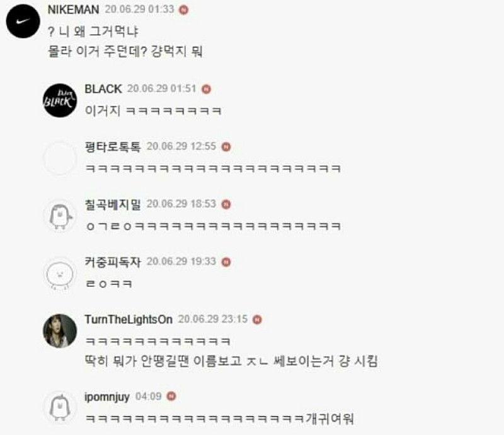Select the 평타로톡톡 username

[113, 146]
